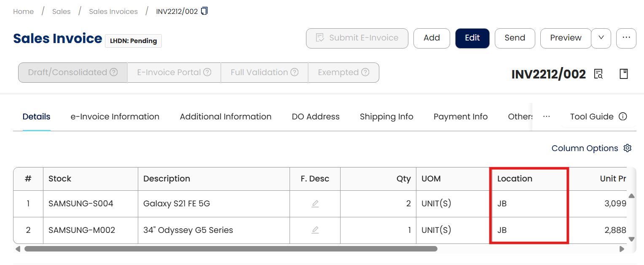
Task: Edit further description for Odyssey G5 Series
Action: 315,230
